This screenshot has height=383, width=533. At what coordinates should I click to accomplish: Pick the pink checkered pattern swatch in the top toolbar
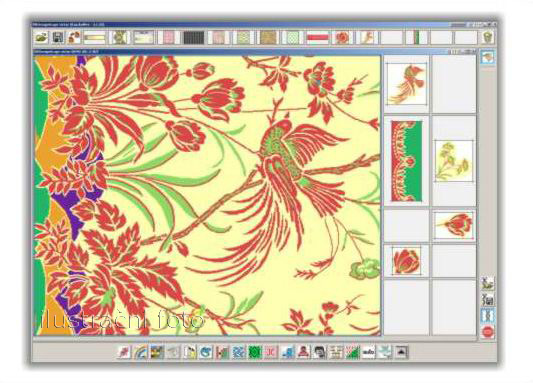(x=169, y=37)
